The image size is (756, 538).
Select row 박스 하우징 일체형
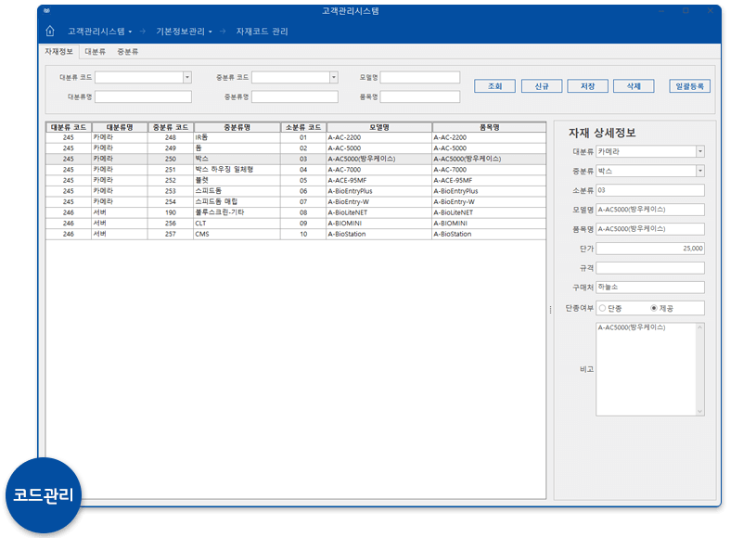coord(296,170)
